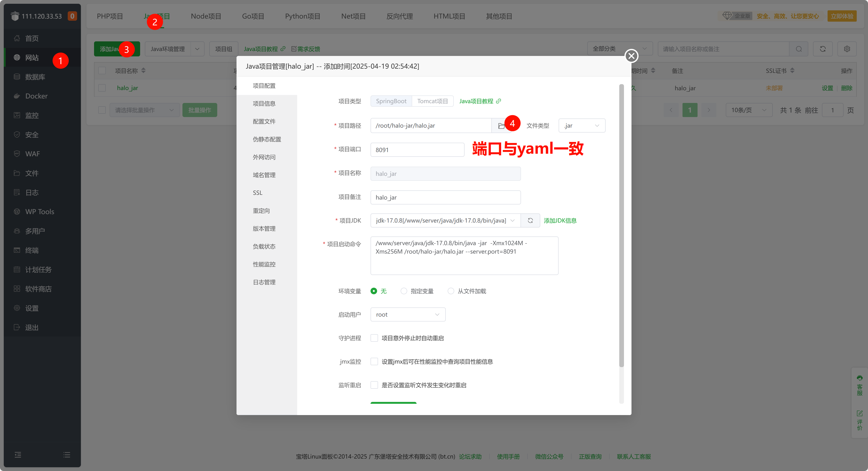This screenshot has width=868, height=471.
Task: Open the 10条/页 page size dropdown
Action: click(749, 110)
